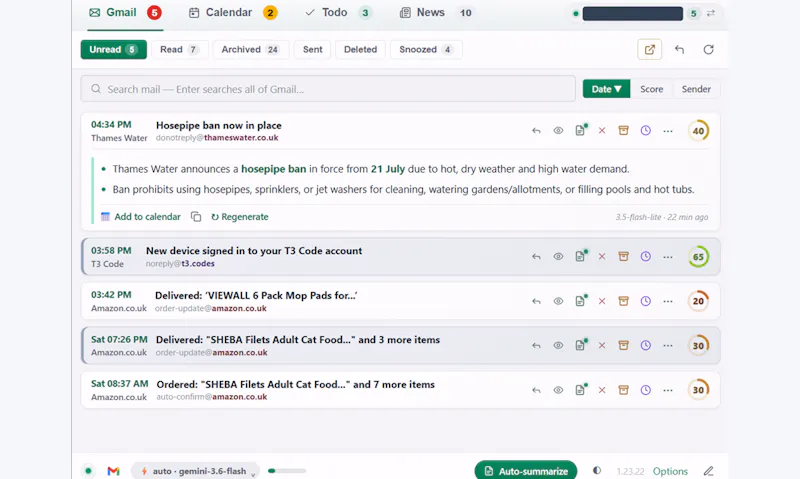Open more options for T3 Code email
This screenshot has width=800, height=479.
(x=668, y=257)
